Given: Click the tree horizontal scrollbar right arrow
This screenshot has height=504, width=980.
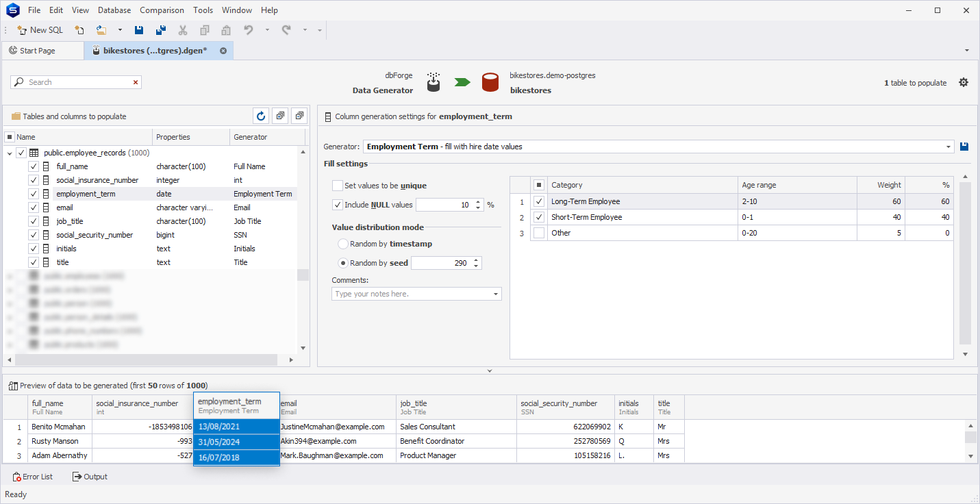Looking at the screenshot, I should click(x=290, y=360).
